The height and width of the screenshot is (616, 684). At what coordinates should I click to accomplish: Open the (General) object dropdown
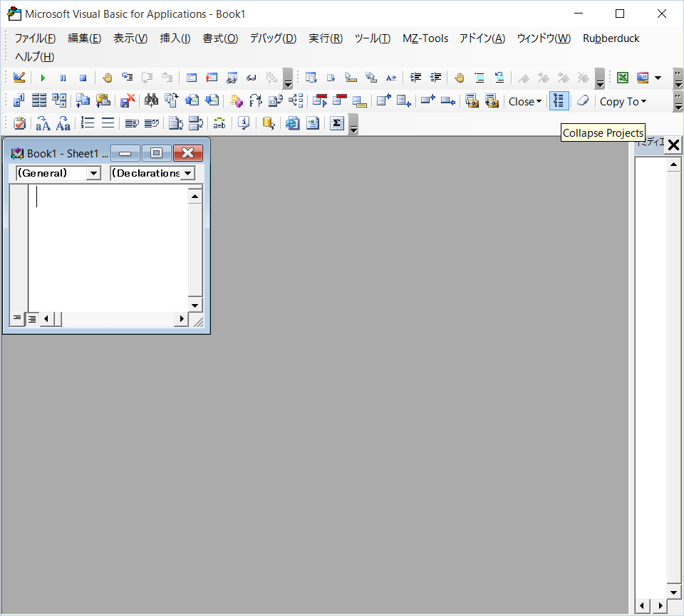click(93, 174)
